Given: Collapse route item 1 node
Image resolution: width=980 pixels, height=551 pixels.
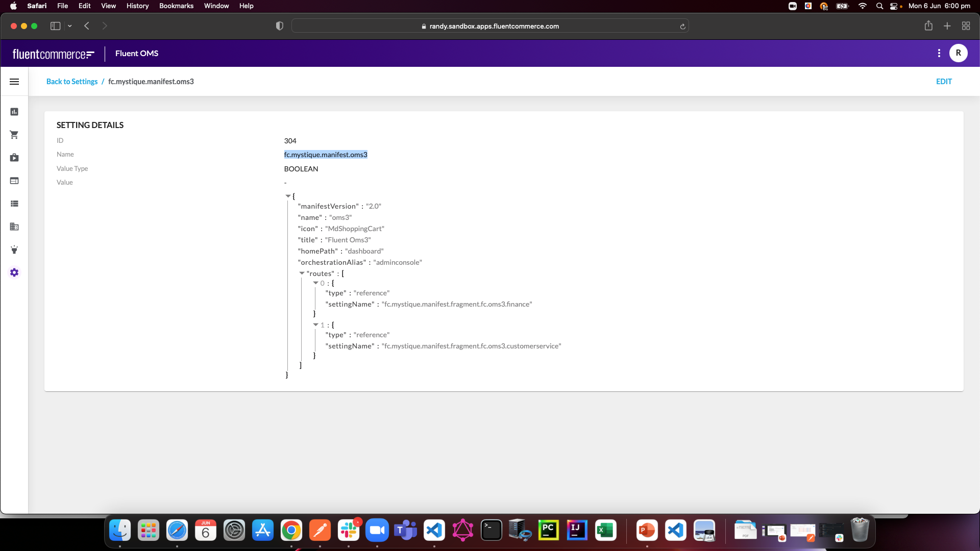Looking at the screenshot, I should [x=315, y=325].
